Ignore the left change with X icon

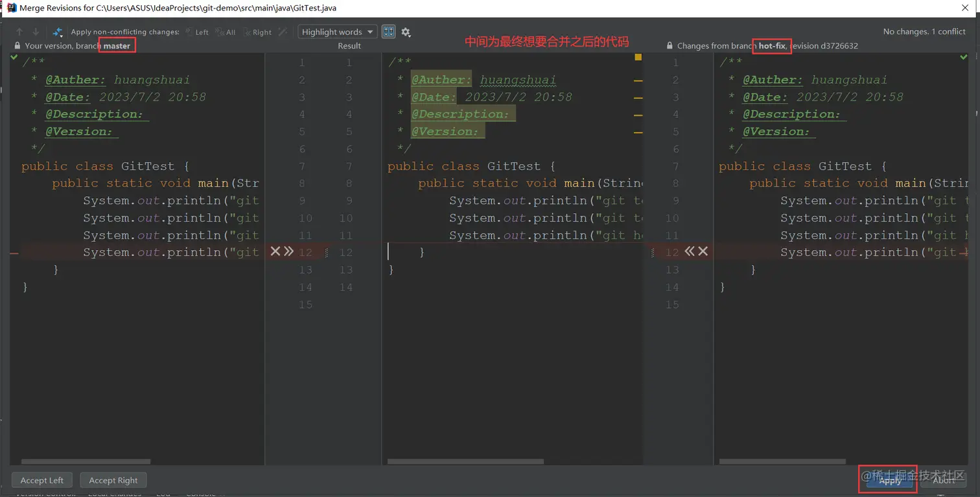coord(275,251)
